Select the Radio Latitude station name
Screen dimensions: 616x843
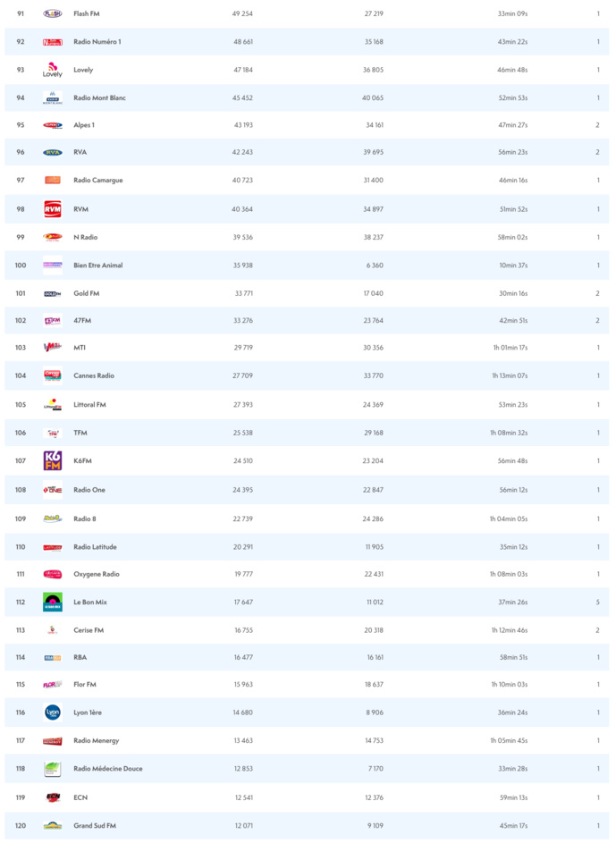[x=95, y=547]
